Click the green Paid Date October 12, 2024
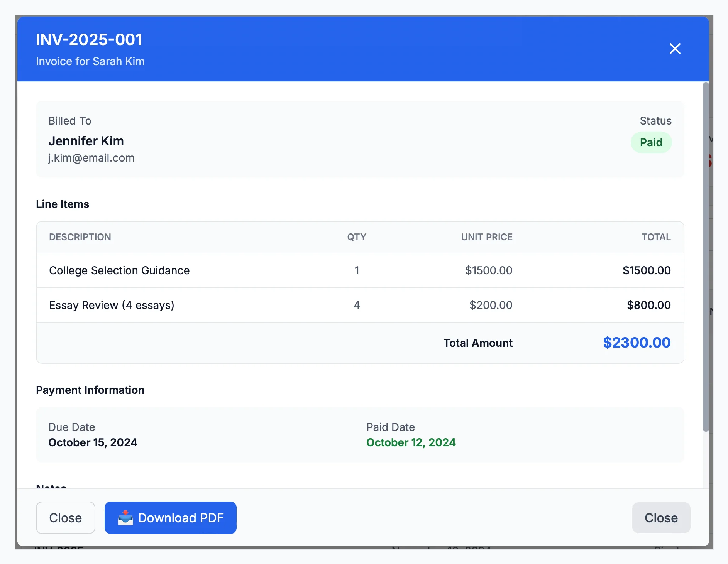This screenshot has width=728, height=564. [411, 442]
